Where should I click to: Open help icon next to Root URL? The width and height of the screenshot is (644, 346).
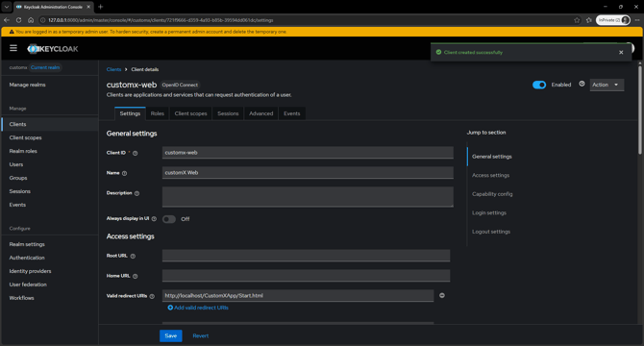click(x=133, y=256)
